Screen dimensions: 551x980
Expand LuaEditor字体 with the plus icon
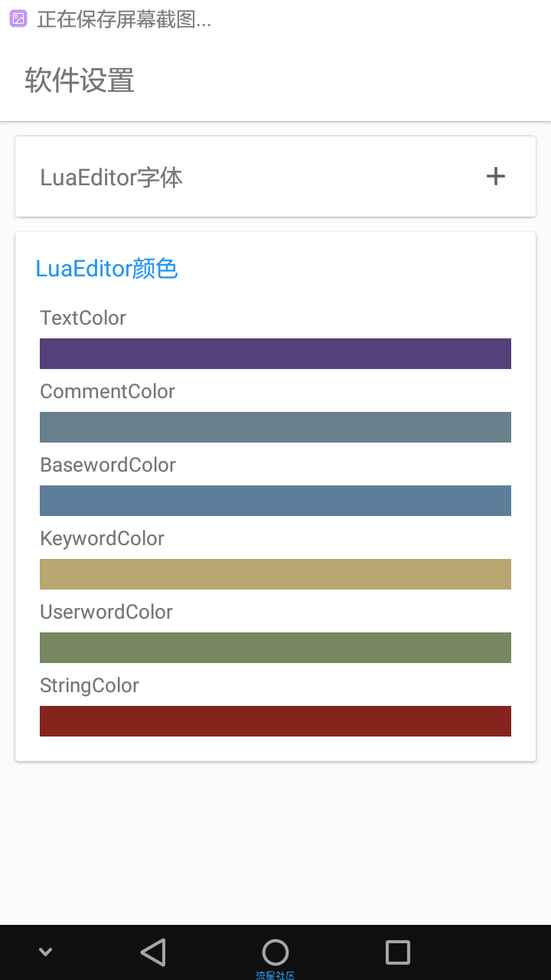496,176
